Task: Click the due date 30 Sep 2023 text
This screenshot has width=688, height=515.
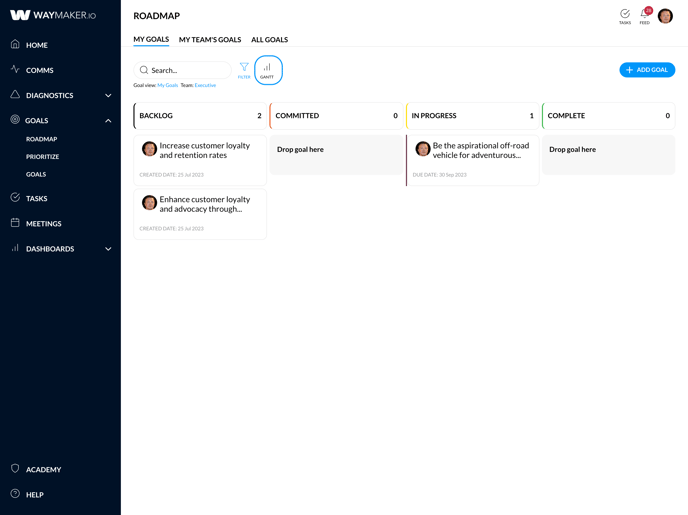Action: (439, 175)
